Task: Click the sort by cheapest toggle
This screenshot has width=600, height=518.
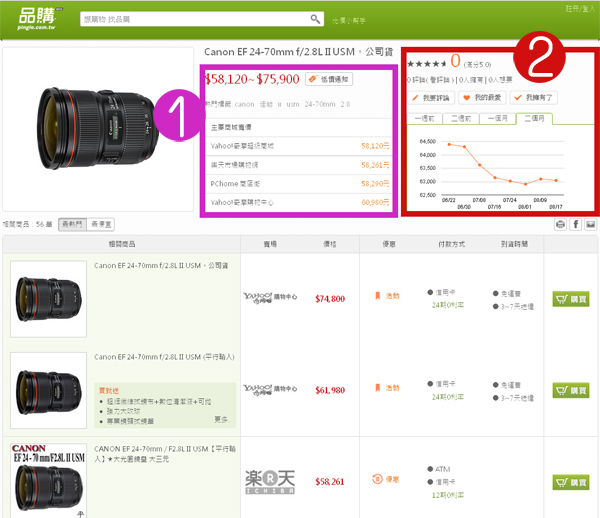Action: (x=101, y=224)
